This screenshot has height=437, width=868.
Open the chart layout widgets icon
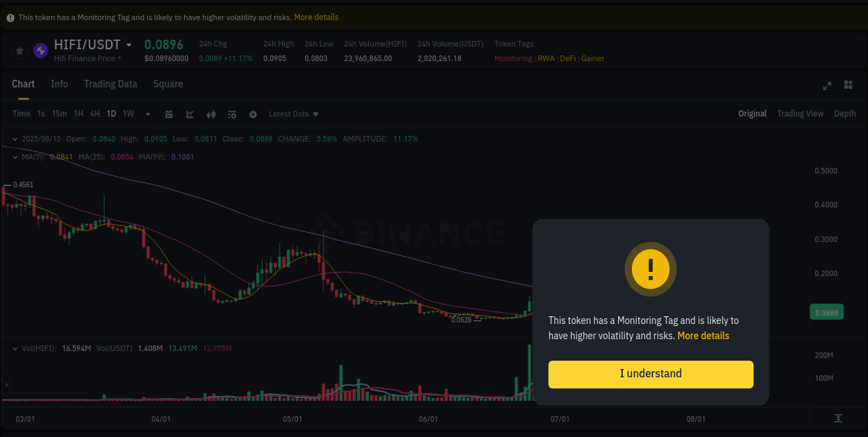[848, 85]
